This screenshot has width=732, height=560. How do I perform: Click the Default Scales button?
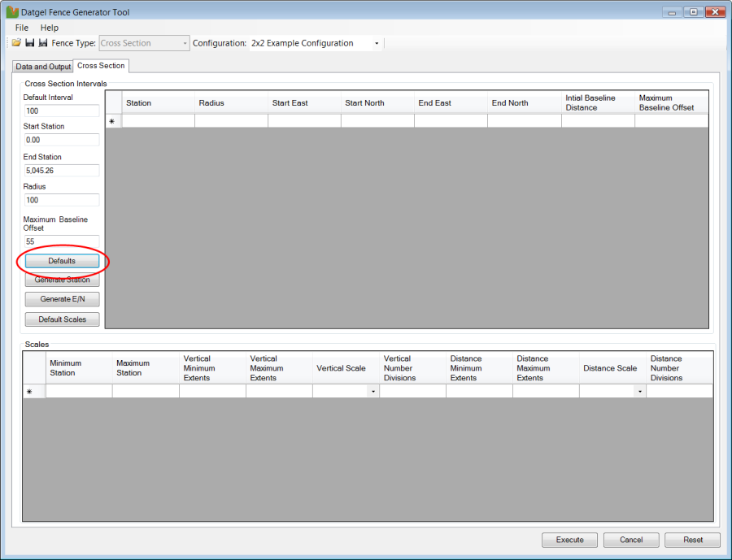click(62, 319)
